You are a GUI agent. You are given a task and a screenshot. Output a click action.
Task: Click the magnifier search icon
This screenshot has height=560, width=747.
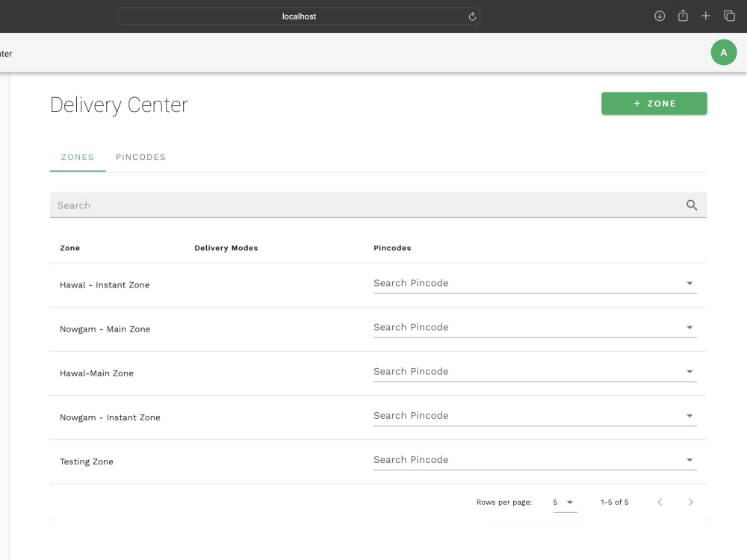692,205
